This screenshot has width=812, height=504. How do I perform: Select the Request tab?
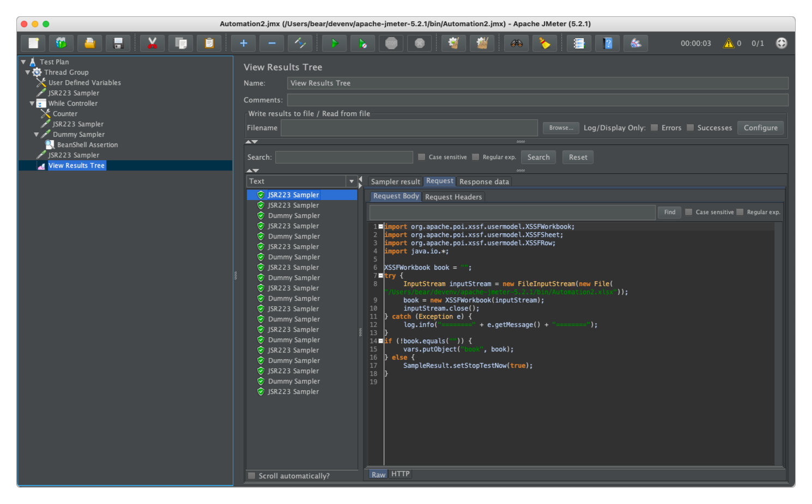(x=440, y=181)
